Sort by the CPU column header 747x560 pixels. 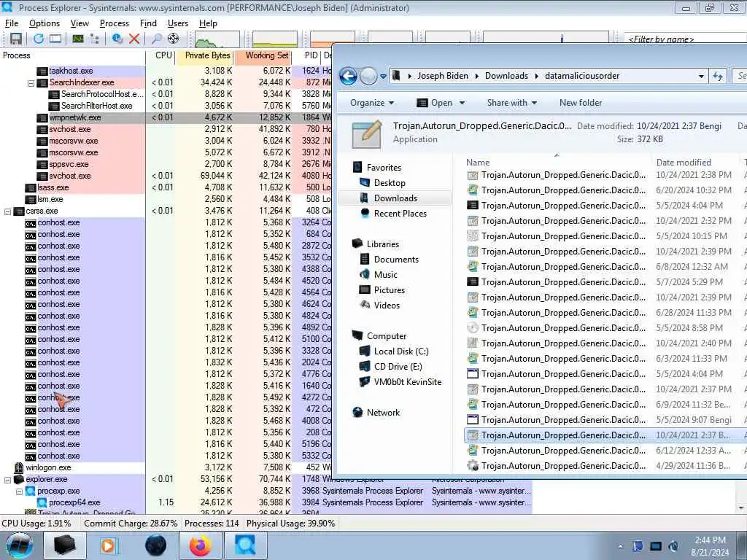click(161, 55)
